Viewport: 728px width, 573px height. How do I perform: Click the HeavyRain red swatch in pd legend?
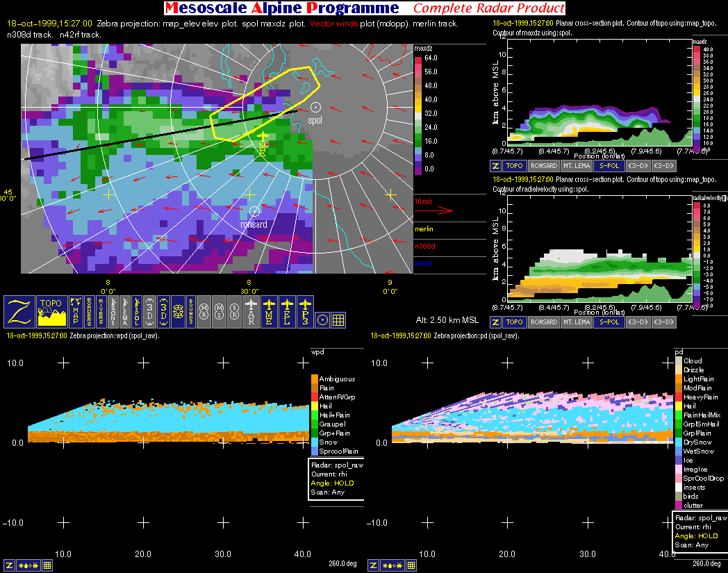point(679,397)
